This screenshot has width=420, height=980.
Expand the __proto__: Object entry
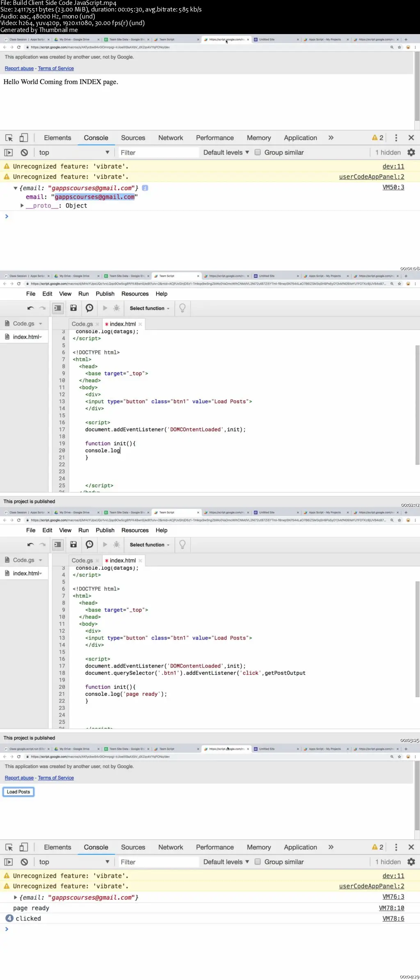click(22, 206)
